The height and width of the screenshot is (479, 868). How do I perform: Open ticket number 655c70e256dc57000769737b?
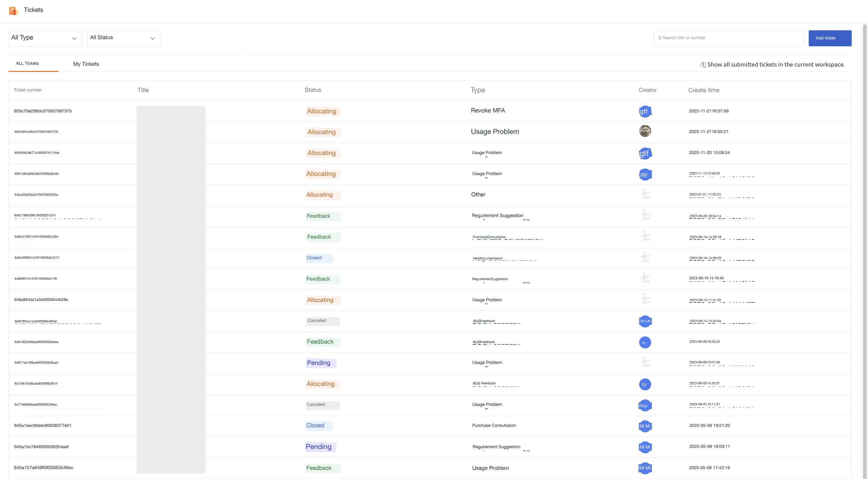42,111
